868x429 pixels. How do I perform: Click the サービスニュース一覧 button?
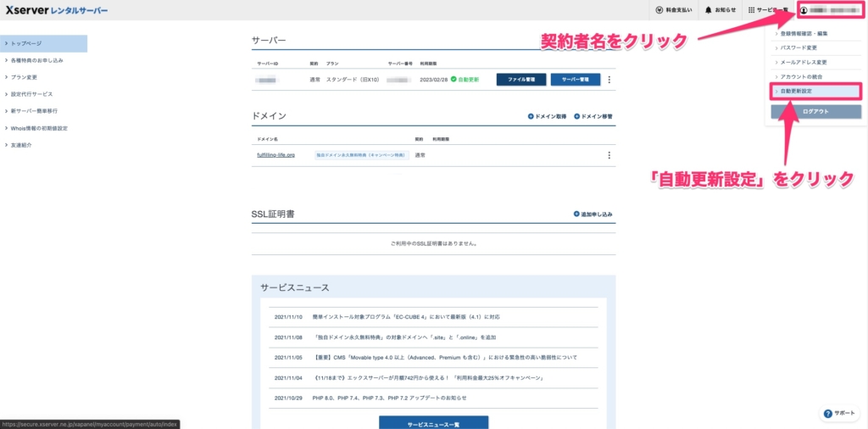pos(433,422)
